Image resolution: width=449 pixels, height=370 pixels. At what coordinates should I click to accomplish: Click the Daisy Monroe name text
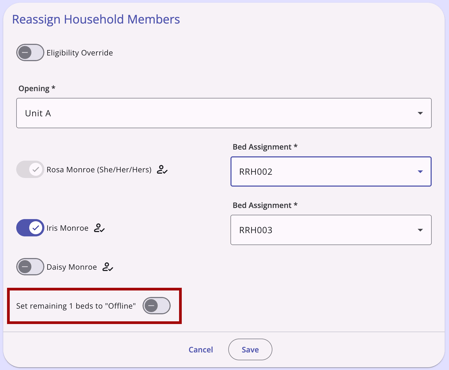pos(72,267)
